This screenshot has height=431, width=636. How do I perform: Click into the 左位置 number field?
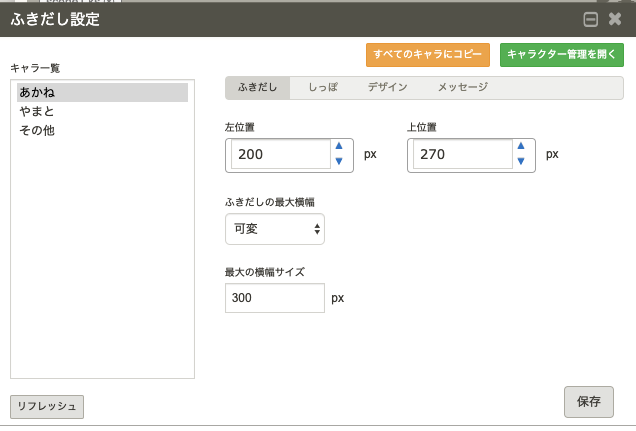click(x=280, y=155)
